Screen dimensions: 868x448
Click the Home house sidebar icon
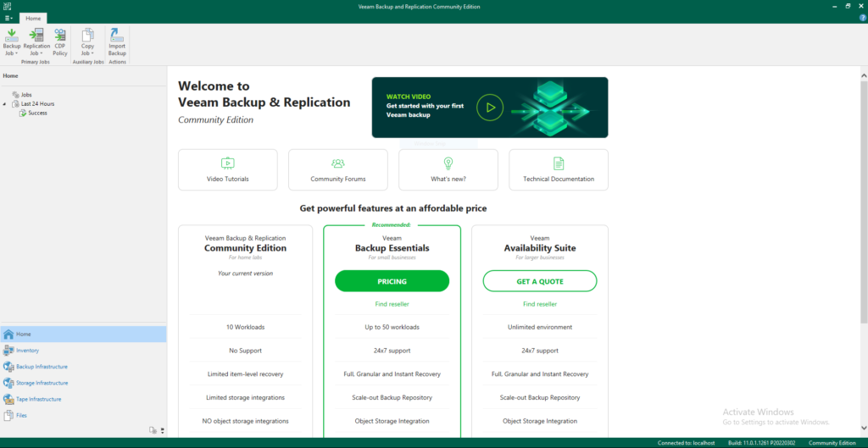tap(8, 334)
